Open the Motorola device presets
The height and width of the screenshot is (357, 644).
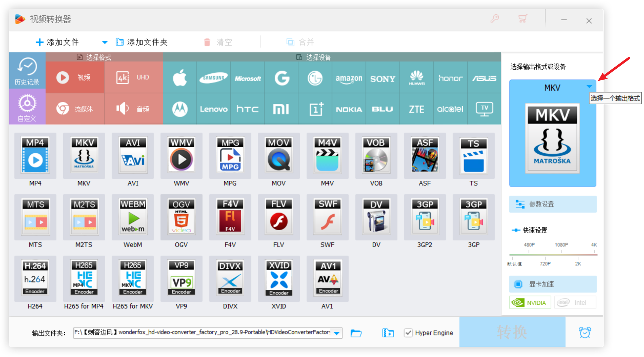click(180, 109)
